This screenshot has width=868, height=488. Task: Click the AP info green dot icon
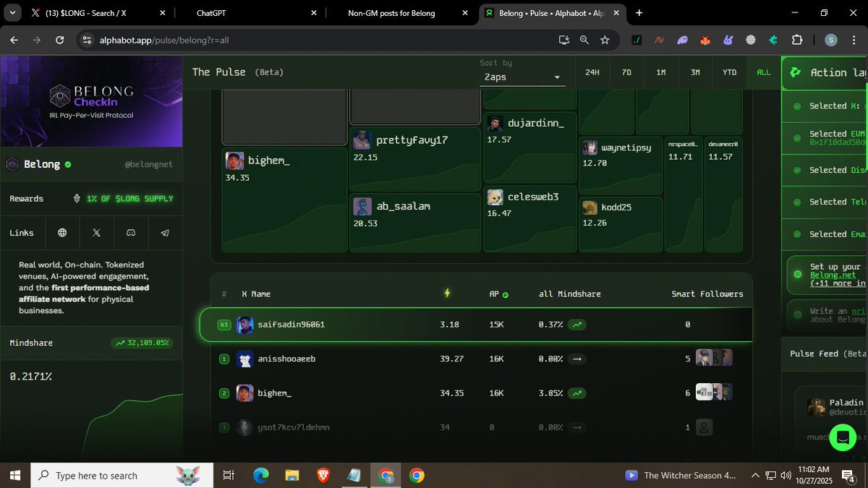506,294
